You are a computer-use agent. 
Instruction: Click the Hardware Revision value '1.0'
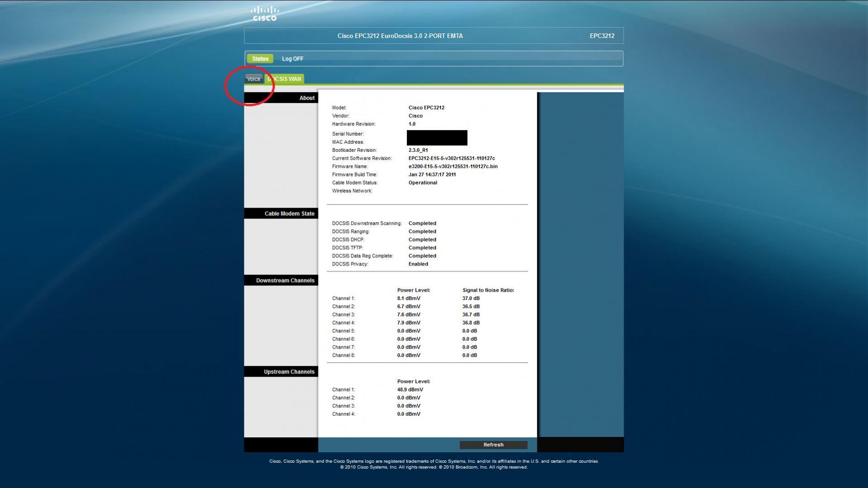[412, 124]
